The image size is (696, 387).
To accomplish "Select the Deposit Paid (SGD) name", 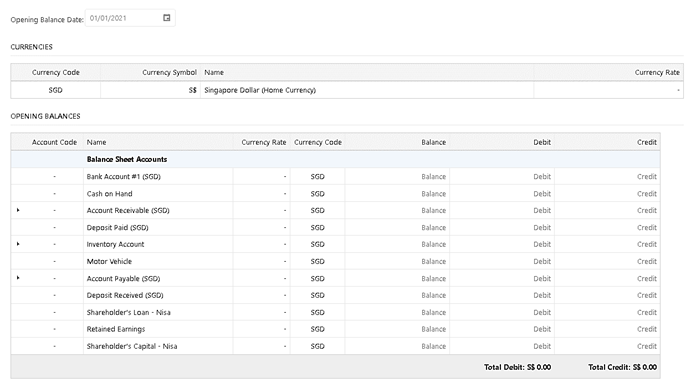I will pyautogui.click(x=117, y=227).
